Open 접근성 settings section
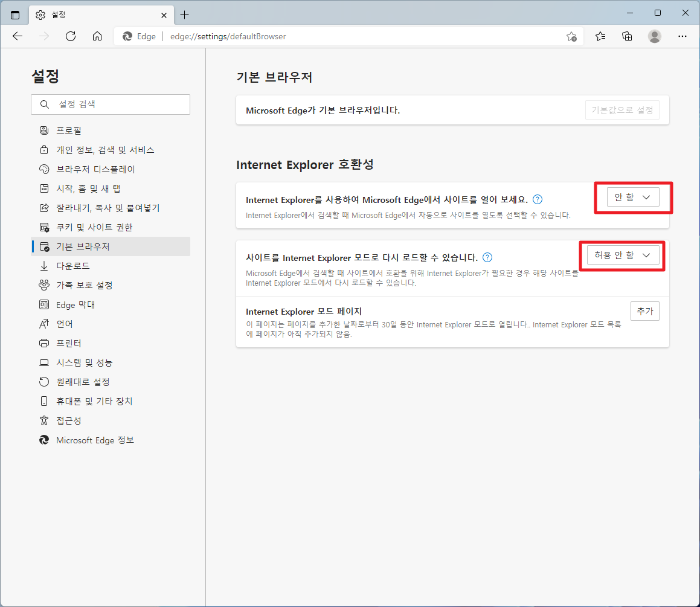The image size is (700, 607). point(111,420)
